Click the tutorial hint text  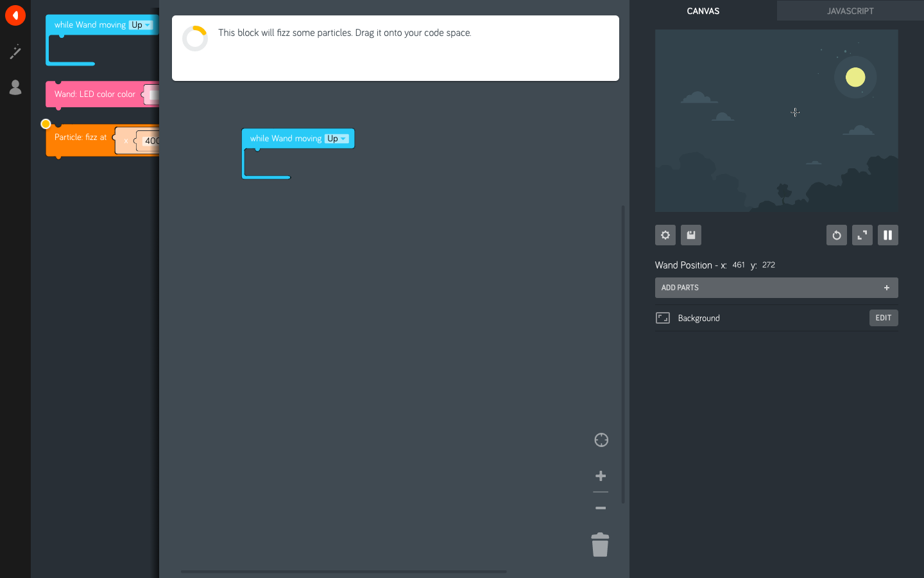coord(345,33)
